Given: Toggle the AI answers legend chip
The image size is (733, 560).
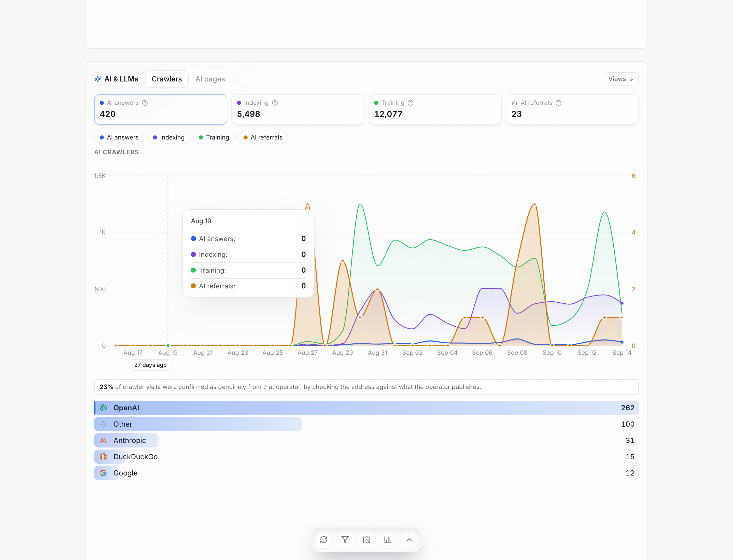Looking at the screenshot, I should coord(119,137).
